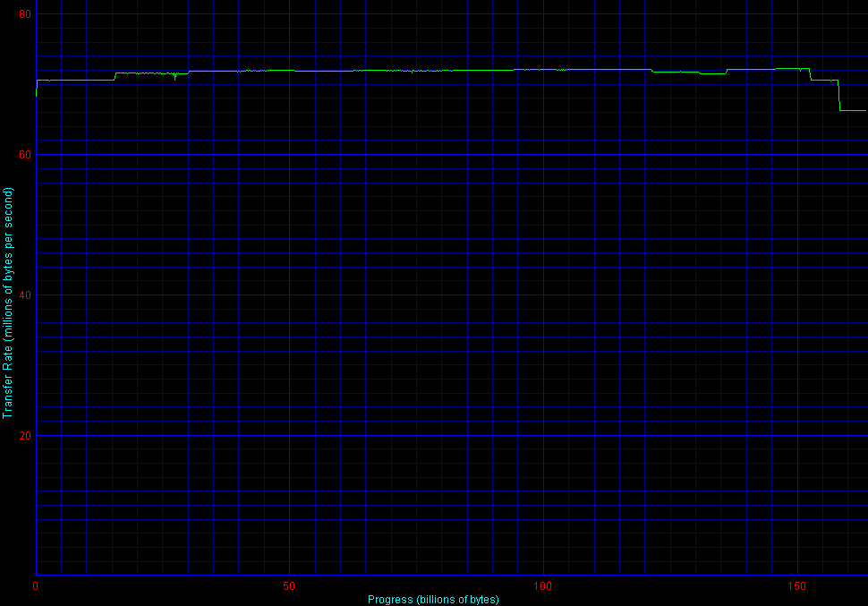Click the 40 label on the vertical axis
Viewport: 868px width, 606px height.
coord(24,295)
